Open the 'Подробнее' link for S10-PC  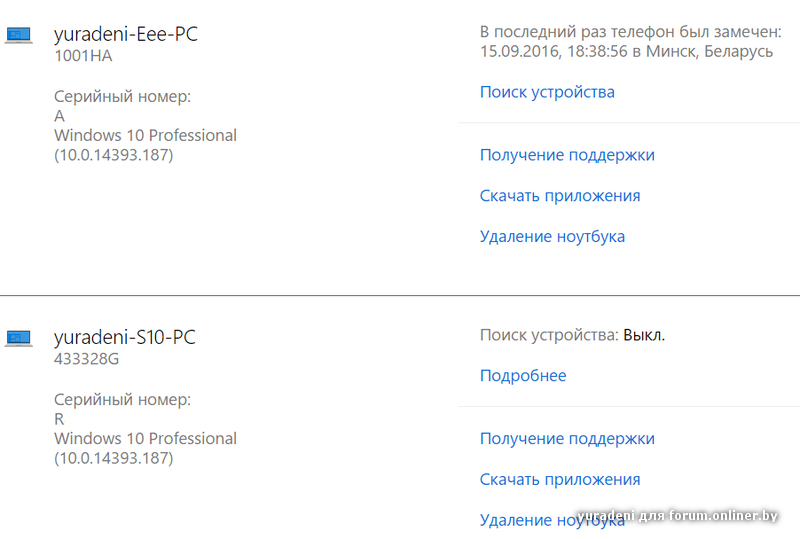pos(523,376)
